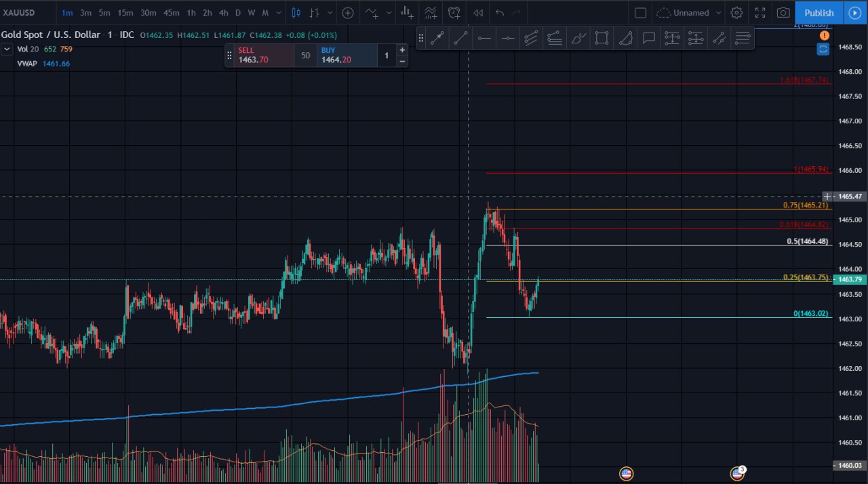Expand the Unnamed layout dropdown arrow
The width and height of the screenshot is (868, 484).
point(718,13)
